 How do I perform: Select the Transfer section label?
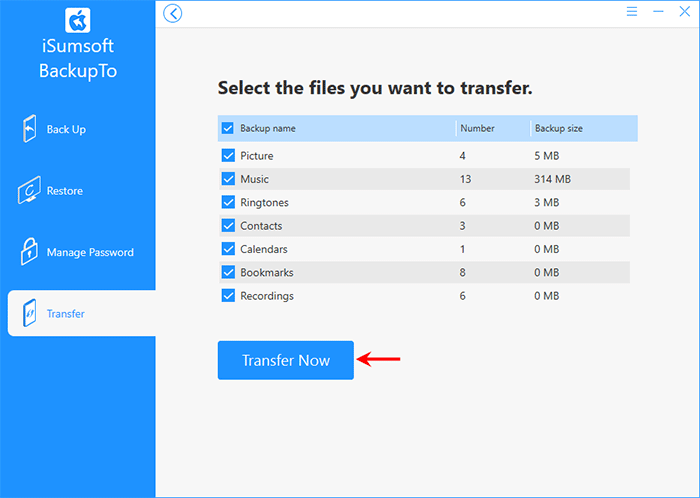pos(66,314)
